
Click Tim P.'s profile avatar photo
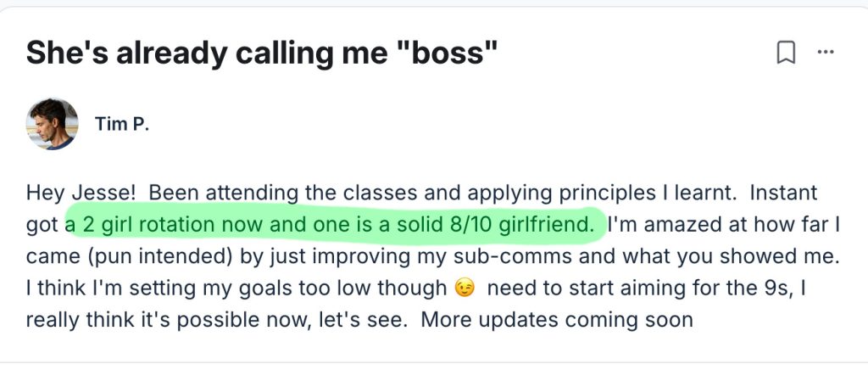point(52,124)
